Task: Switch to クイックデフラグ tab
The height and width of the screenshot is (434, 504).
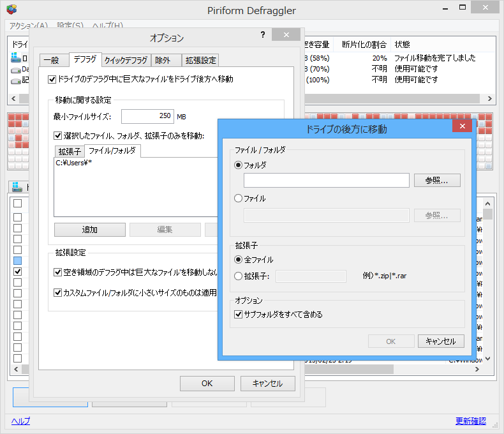Action: pyautogui.click(x=126, y=61)
